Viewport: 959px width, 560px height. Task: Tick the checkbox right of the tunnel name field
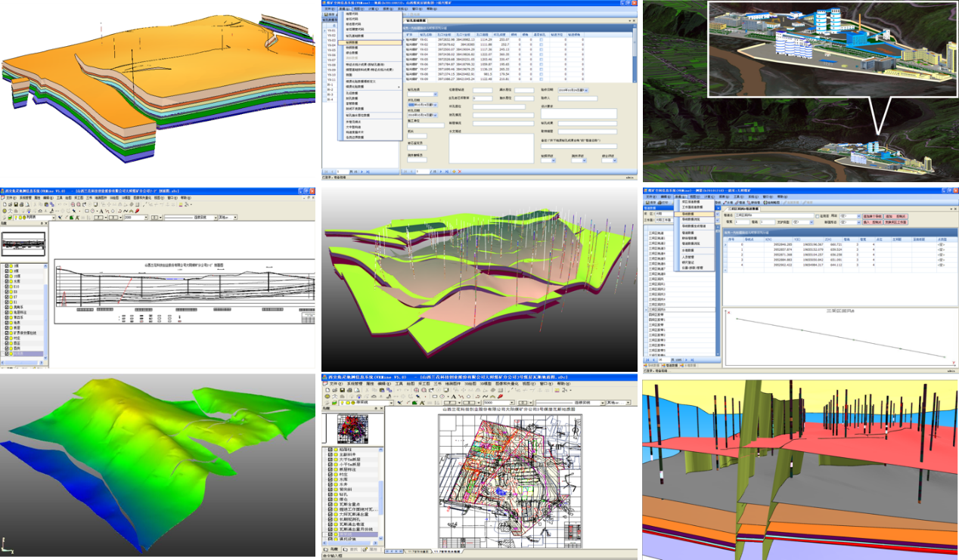(817, 215)
